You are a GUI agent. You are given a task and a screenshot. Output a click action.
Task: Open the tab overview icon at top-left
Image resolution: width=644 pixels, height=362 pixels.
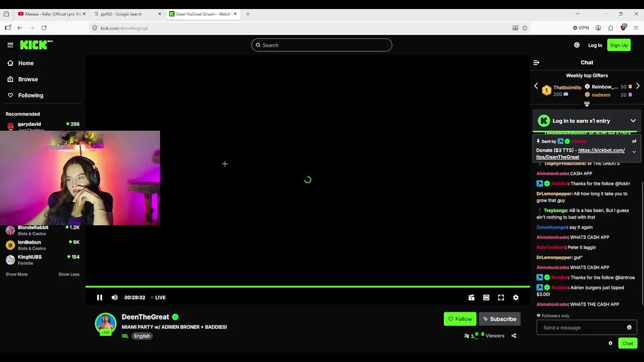tap(7, 14)
